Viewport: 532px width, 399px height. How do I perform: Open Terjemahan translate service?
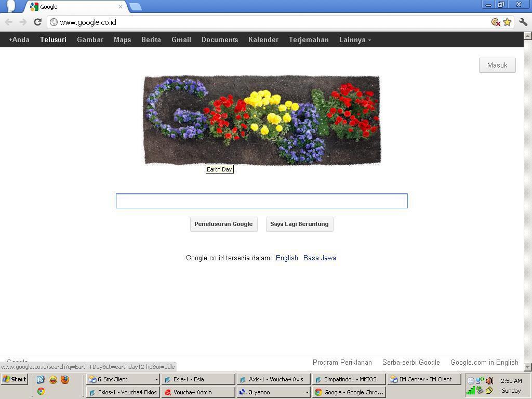309,39
